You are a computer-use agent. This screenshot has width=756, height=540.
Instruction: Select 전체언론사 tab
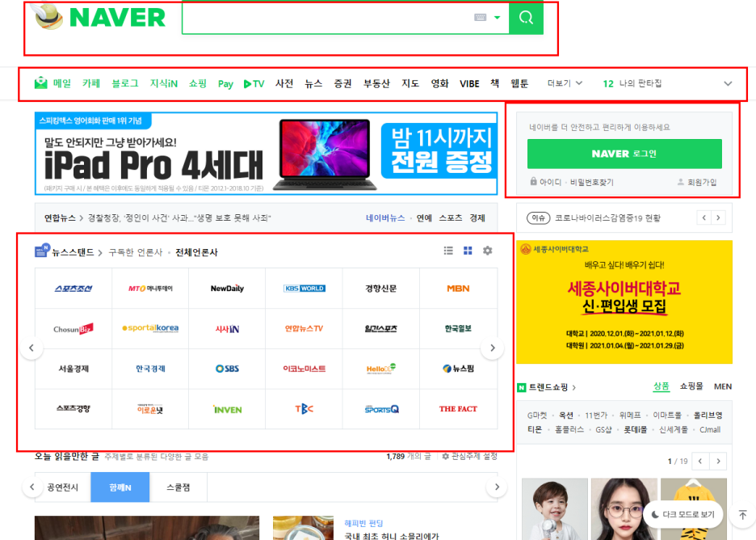click(x=197, y=252)
